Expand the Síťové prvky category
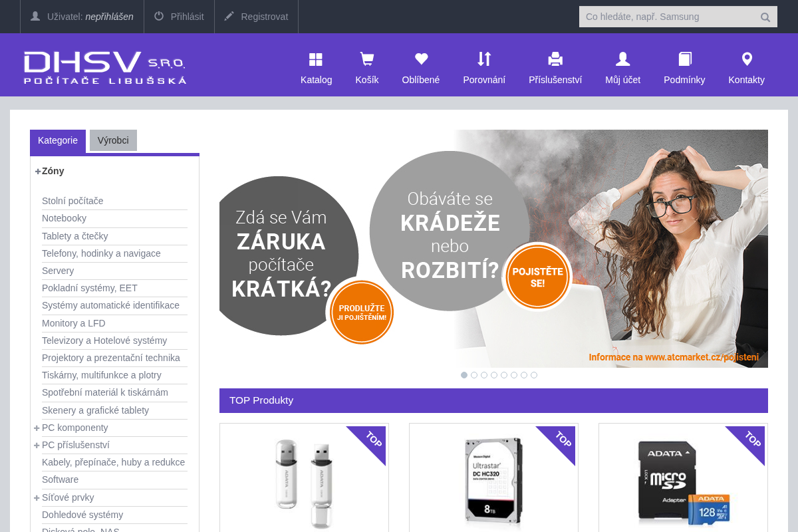Image resolution: width=798 pixels, height=532 pixels. (x=37, y=497)
